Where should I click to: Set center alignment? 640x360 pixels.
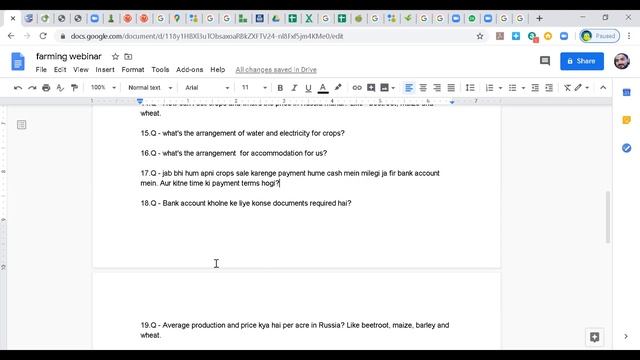point(423,88)
